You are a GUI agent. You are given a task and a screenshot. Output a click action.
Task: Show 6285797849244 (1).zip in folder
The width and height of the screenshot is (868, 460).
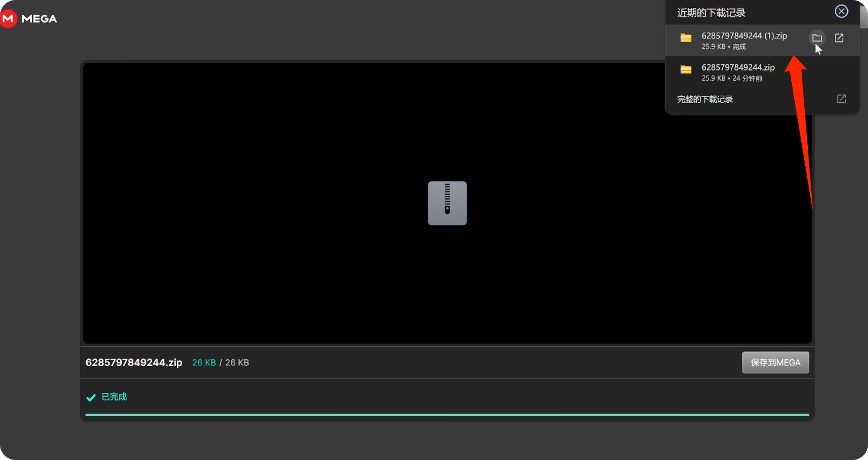817,38
